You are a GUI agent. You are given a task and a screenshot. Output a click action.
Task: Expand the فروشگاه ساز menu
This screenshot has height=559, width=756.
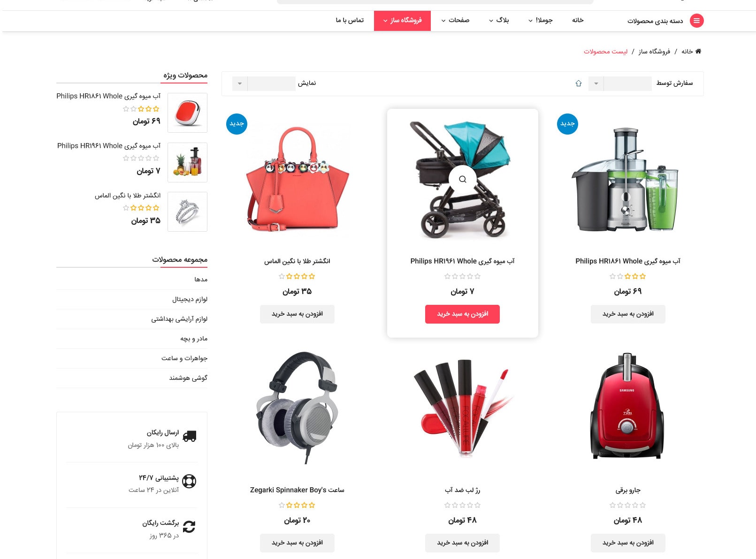[402, 21]
